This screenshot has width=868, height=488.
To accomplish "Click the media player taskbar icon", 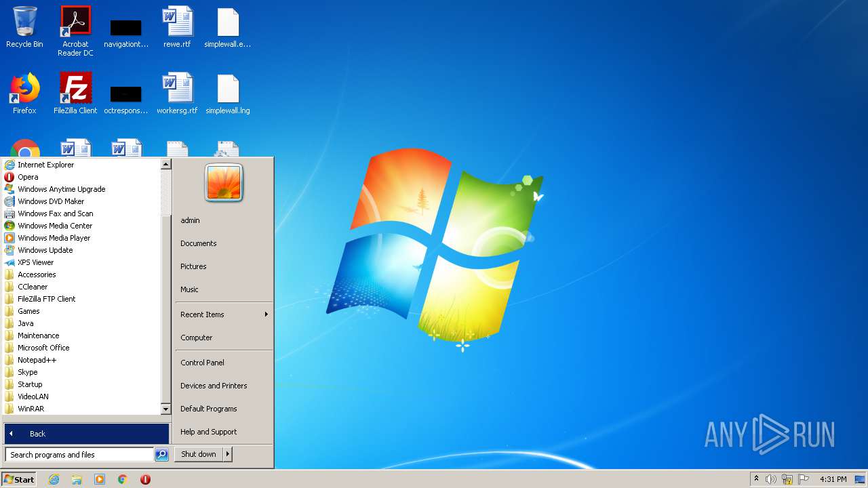I will (100, 479).
